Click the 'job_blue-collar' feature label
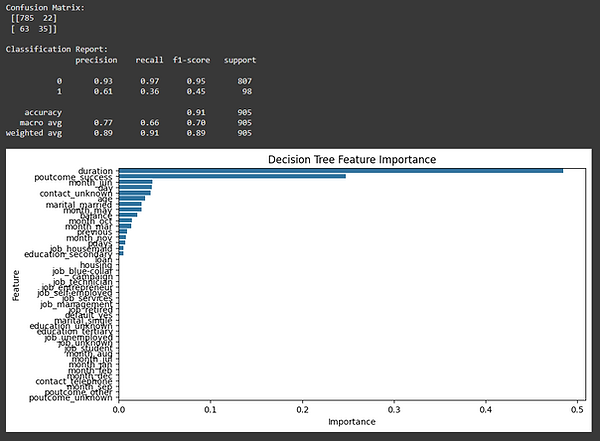Viewport: 600px width, 441px height. click(x=83, y=271)
